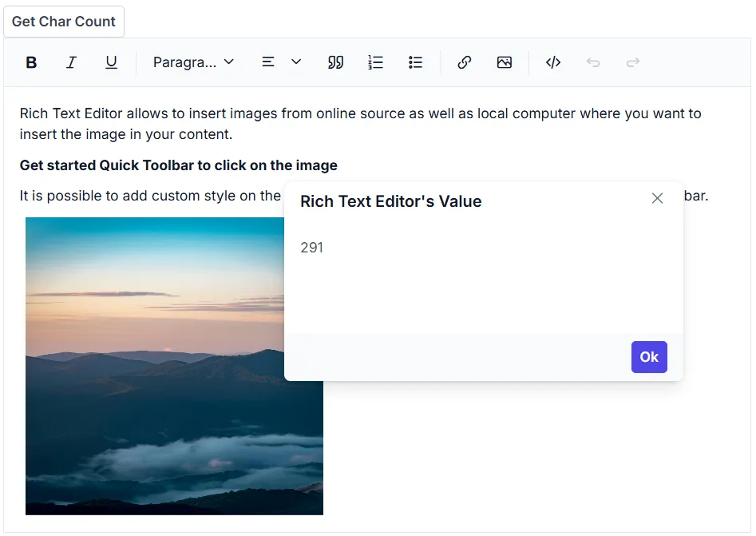Create a bulleted list
Screen dimensions: 756x536
point(416,62)
